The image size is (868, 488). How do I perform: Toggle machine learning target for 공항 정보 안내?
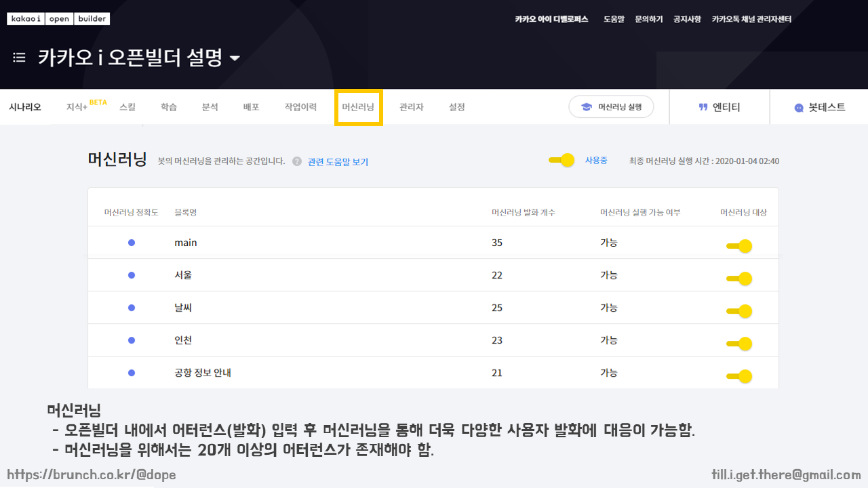coord(739,376)
